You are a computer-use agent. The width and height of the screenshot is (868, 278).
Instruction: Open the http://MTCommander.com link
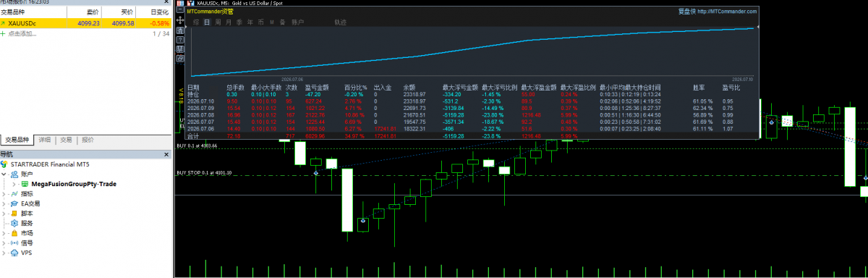click(x=726, y=12)
